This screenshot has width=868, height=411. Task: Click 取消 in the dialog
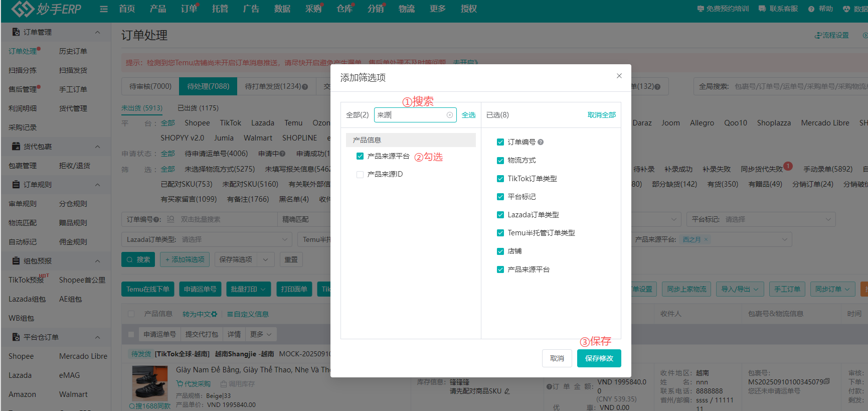(557, 358)
